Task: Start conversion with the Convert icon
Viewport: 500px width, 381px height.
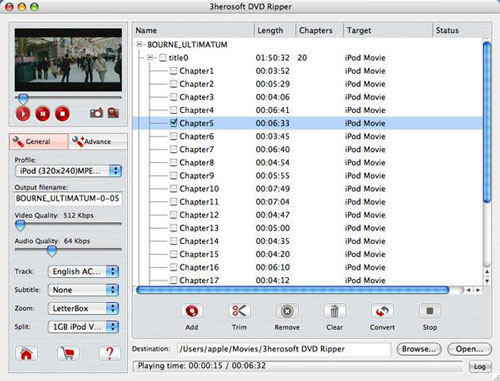Action: tap(382, 311)
